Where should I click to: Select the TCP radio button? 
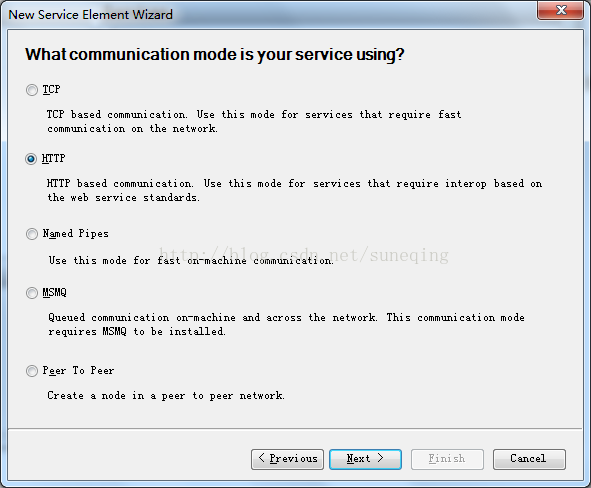pyautogui.click(x=32, y=90)
